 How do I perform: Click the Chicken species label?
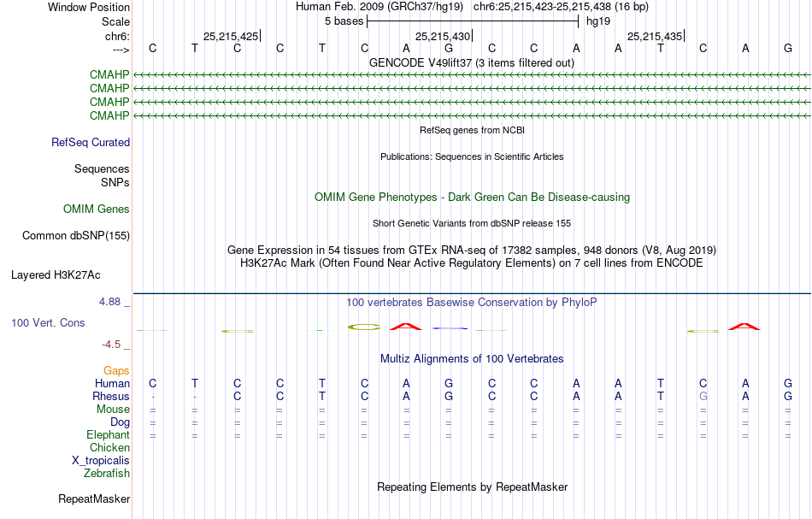tap(109, 447)
